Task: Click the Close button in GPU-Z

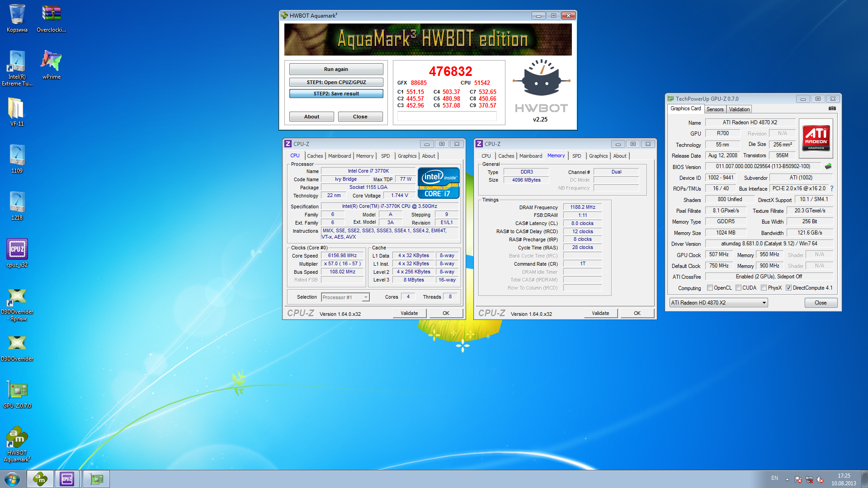Action: click(821, 303)
